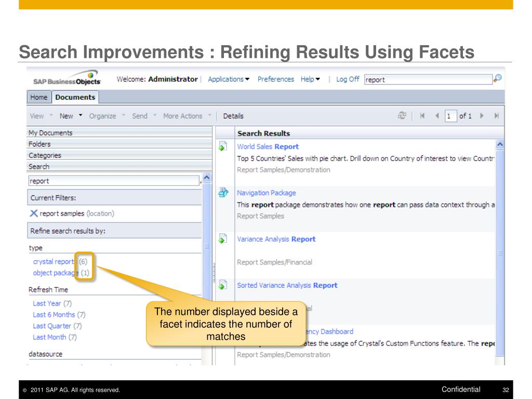Viewport: 532px width, 399px height.
Task: Open the World Sales Report link
Action: 268,146
